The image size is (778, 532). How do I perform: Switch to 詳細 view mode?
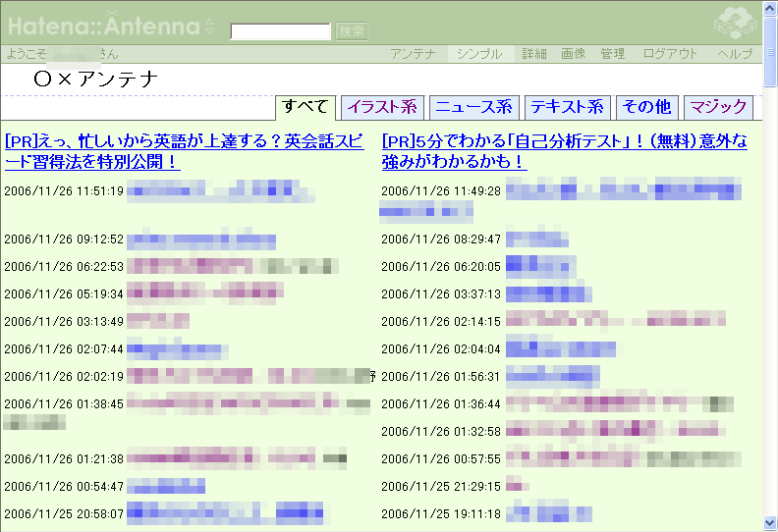point(534,54)
